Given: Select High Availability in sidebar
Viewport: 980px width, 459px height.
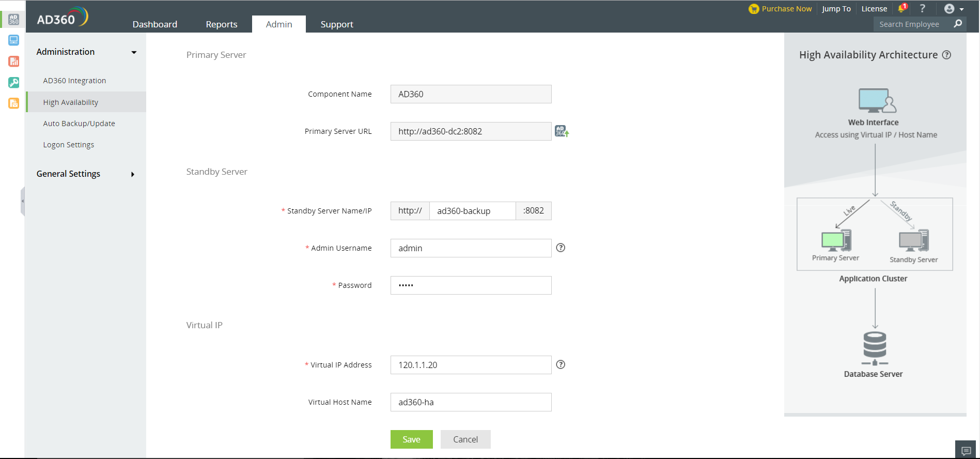Looking at the screenshot, I should tap(86, 102).
